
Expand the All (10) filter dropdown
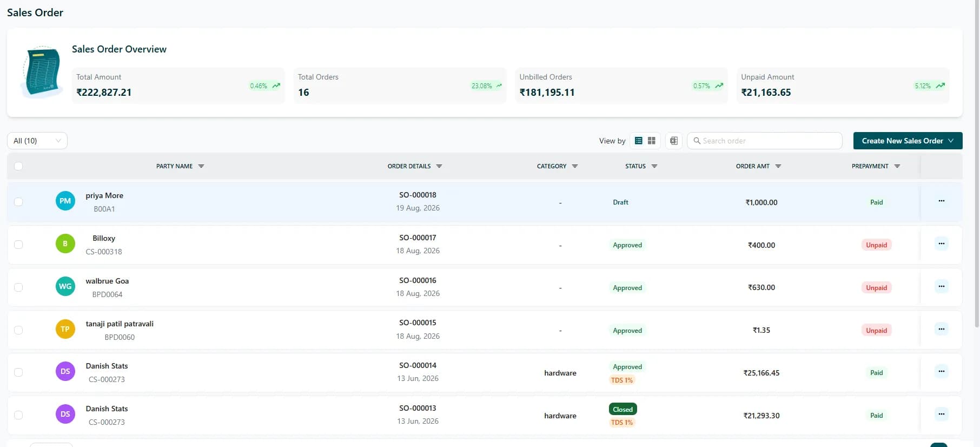coord(37,141)
